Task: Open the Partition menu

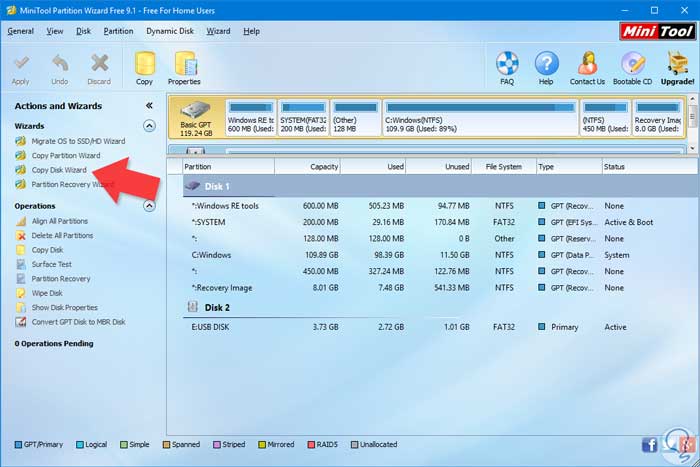Action: [118, 31]
